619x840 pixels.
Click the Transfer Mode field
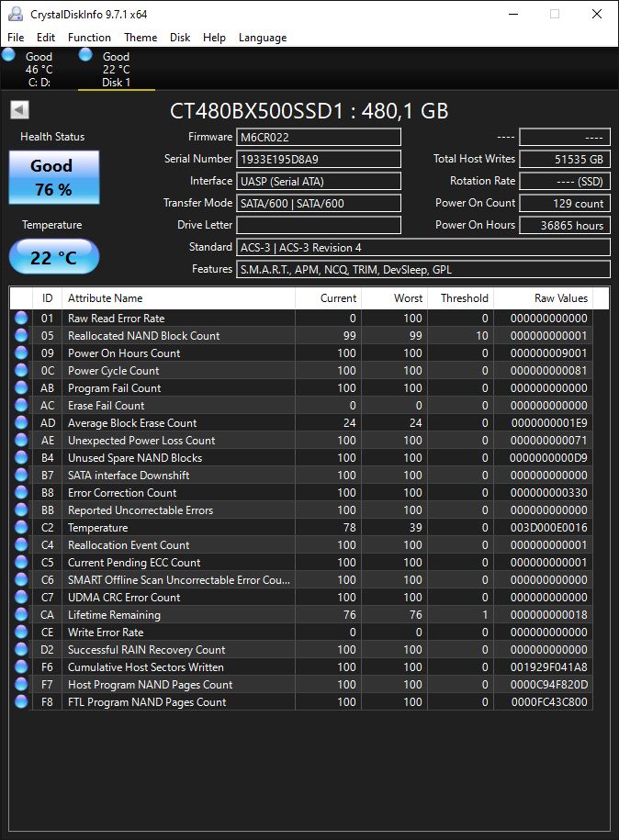click(319, 203)
